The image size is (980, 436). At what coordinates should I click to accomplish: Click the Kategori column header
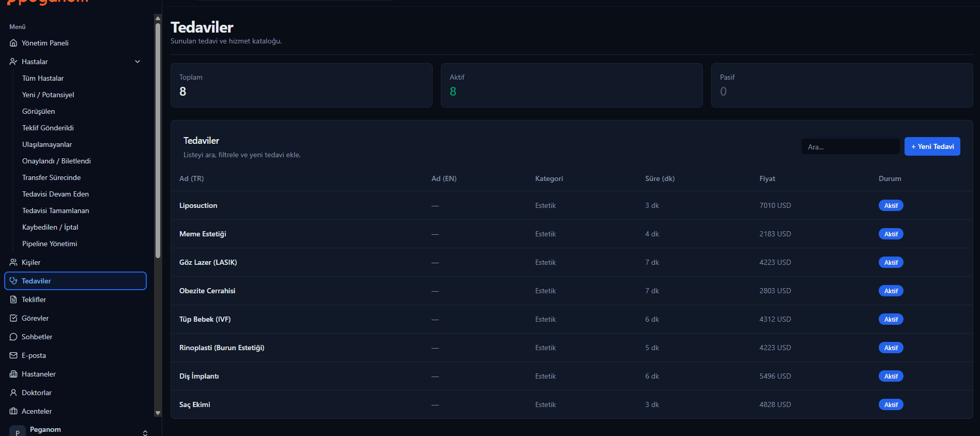pyautogui.click(x=549, y=178)
